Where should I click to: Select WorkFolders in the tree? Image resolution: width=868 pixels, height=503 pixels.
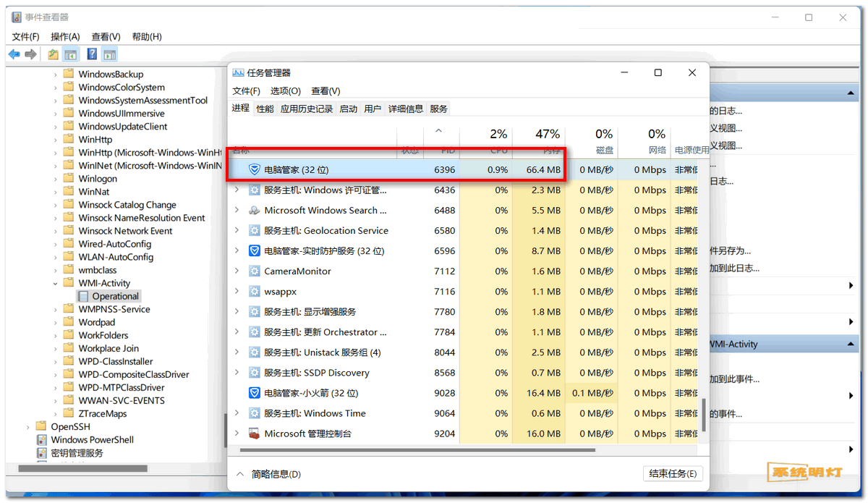click(103, 335)
